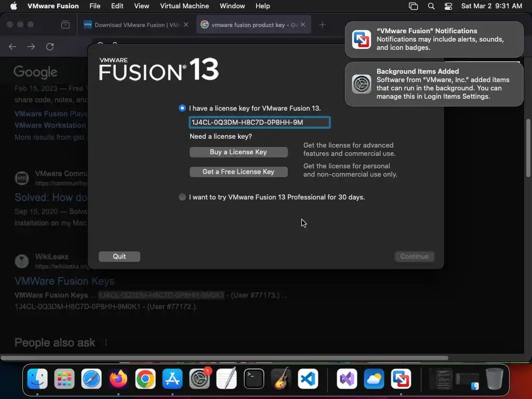The height and width of the screenshot is (399, 532).
Task: Click the browser vertical scrollbar
Action: click(x=528, y=148)
